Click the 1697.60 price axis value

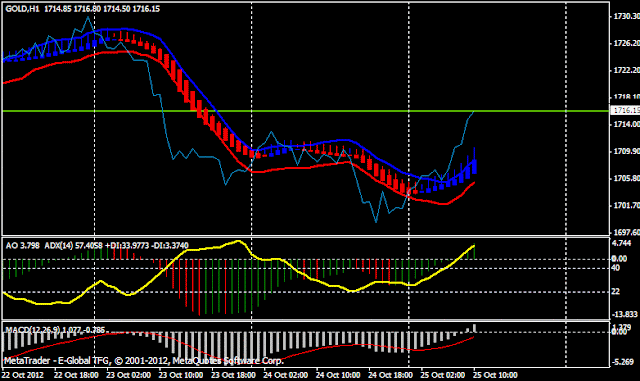click(627, 232)
